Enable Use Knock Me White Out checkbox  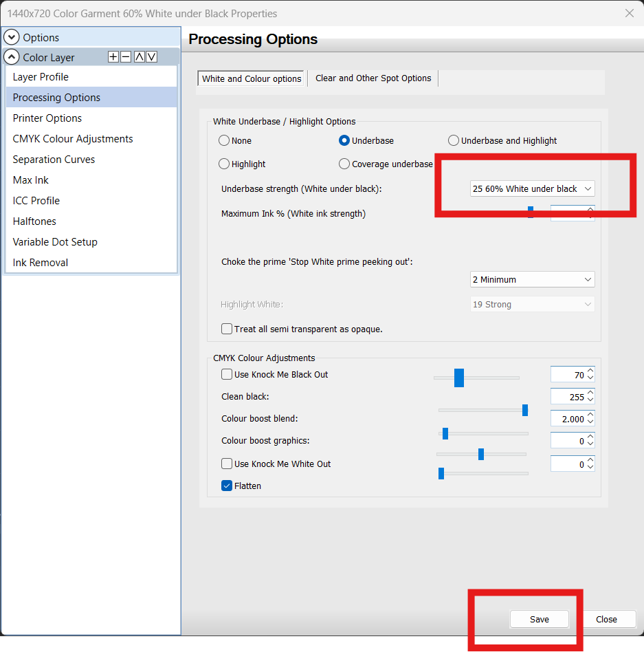(x=227, y=464)
